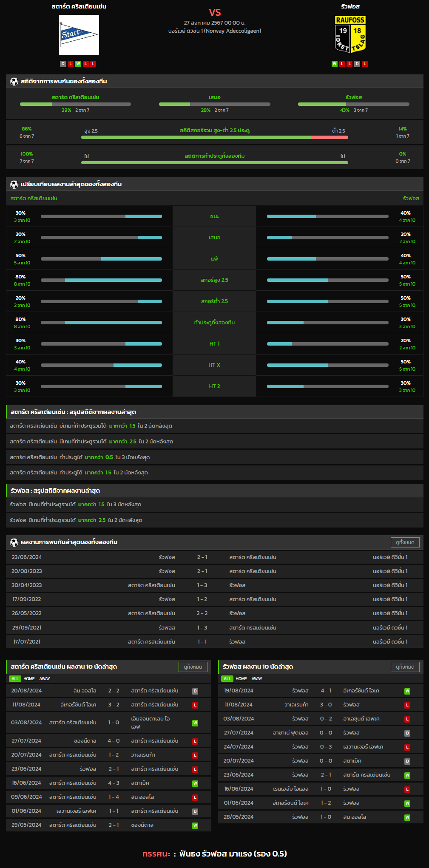Click the green W form badge under Start logo
The width and height of the screenshot is (429, 868).
click(x=78, y=64)
